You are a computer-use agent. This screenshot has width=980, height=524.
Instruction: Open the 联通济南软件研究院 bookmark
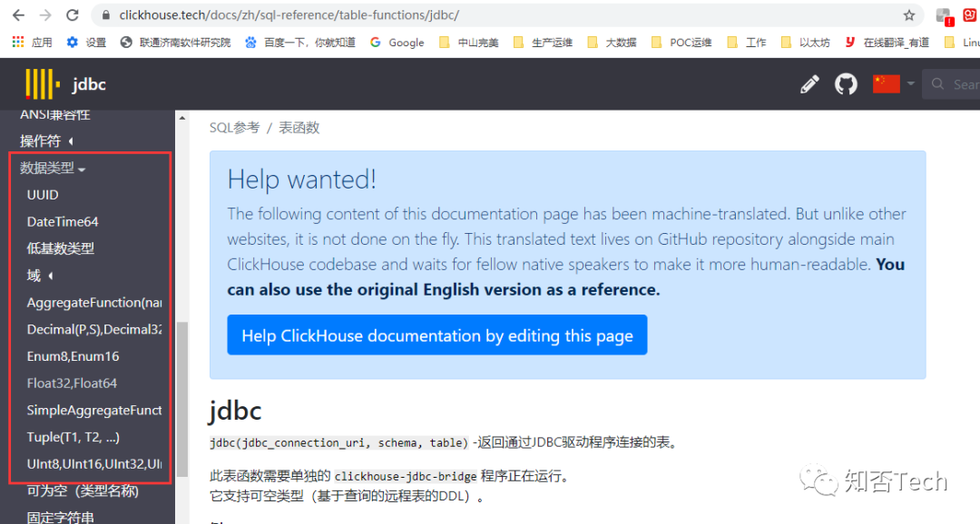point(176,42)
